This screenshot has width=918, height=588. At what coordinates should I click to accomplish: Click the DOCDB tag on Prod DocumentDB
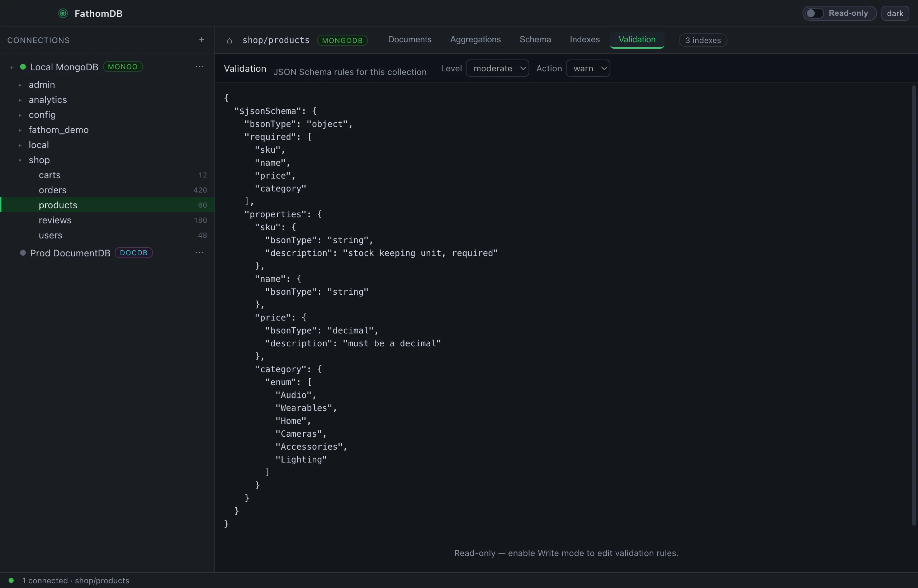pyautogui.click(x=134, y=253)
